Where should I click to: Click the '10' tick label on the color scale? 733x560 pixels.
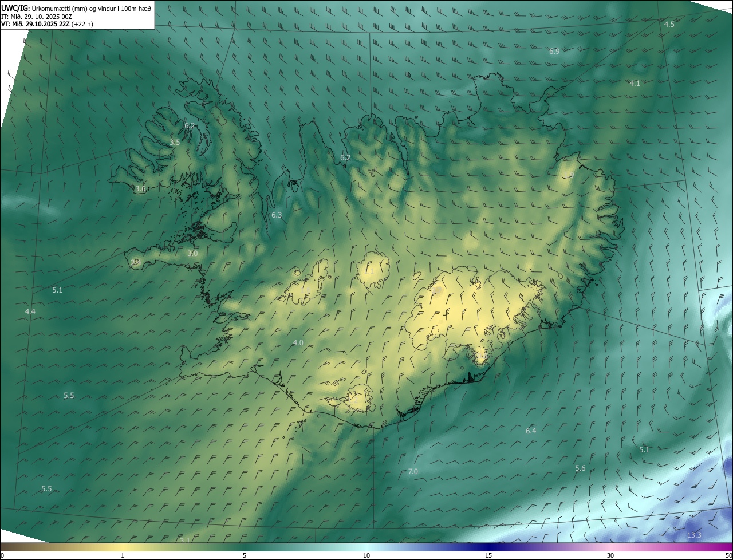366,555
